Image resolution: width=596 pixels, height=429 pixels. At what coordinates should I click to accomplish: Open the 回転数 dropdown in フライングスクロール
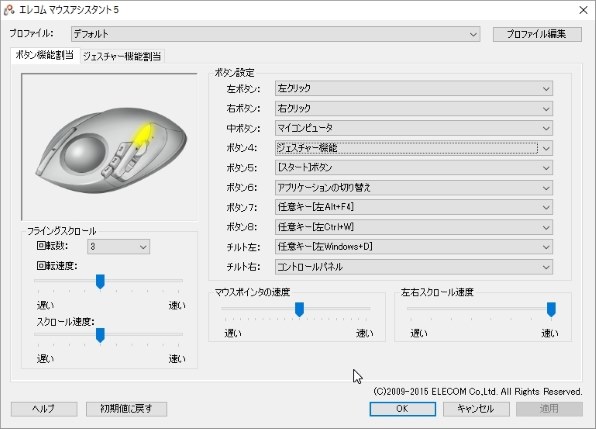[x=119, y=247]
